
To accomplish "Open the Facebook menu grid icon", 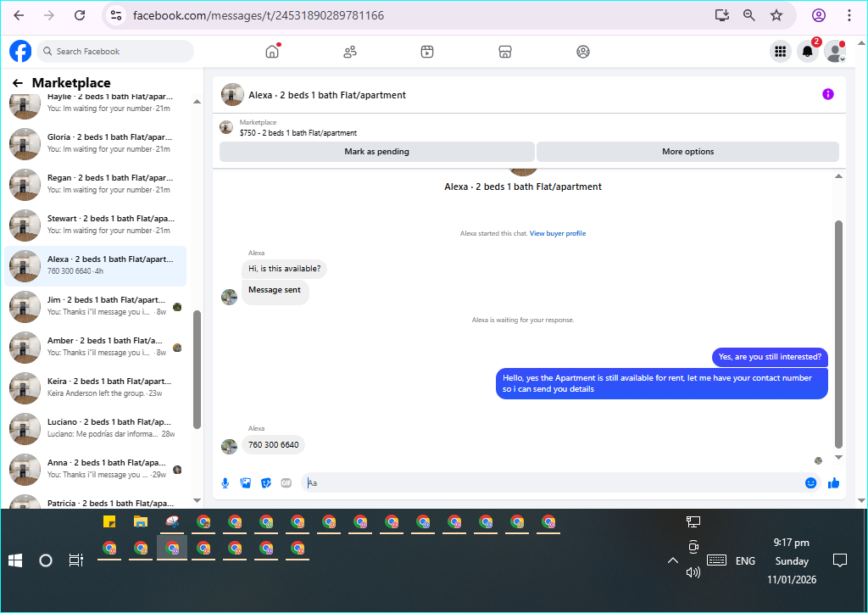I will coord(780,52).
